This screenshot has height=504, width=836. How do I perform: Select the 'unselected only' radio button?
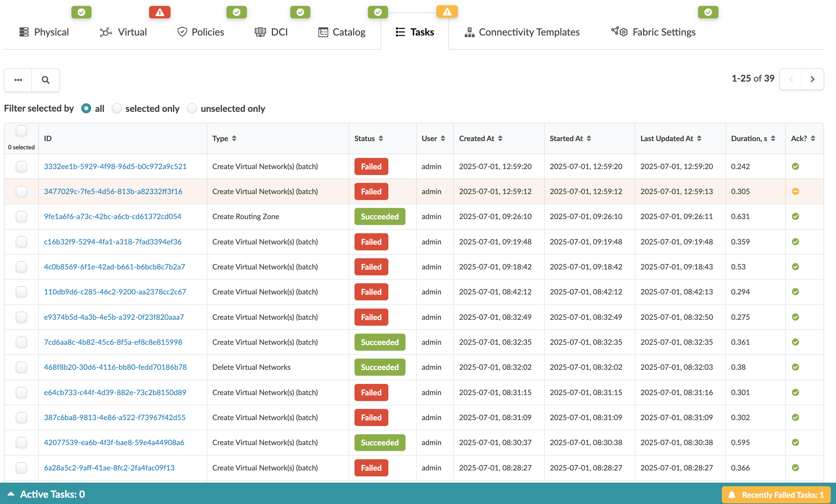(192, 108)
